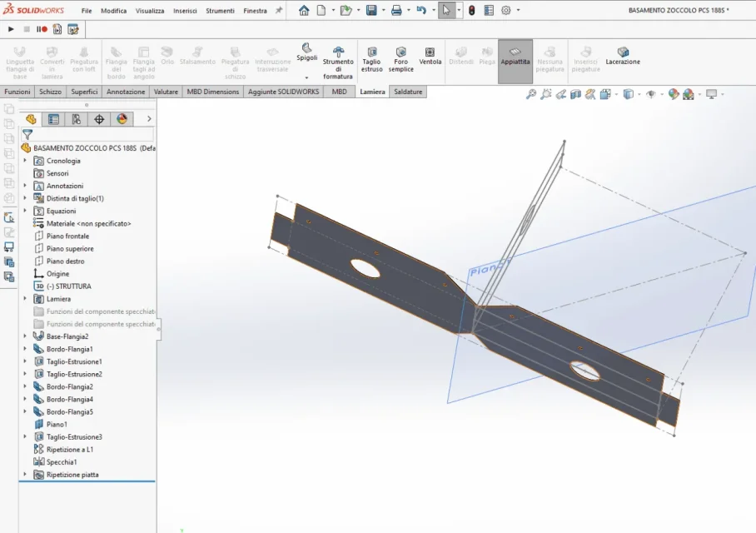The height and width of the screenshot is (533, 756).
Task: Expand the Taglio-Estrusione3 feature
Action: 25,436
